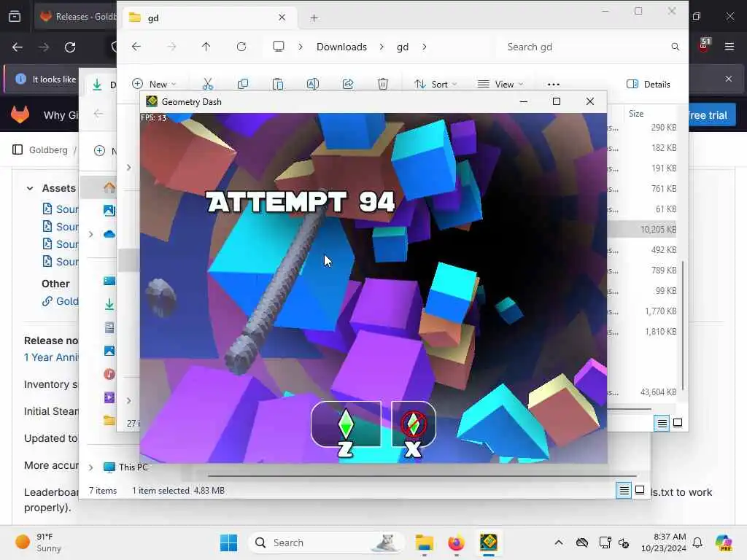Reload the Firefox page
This screenshot has width=747, height=560.
pyautogui.click(x=70, y=47)
